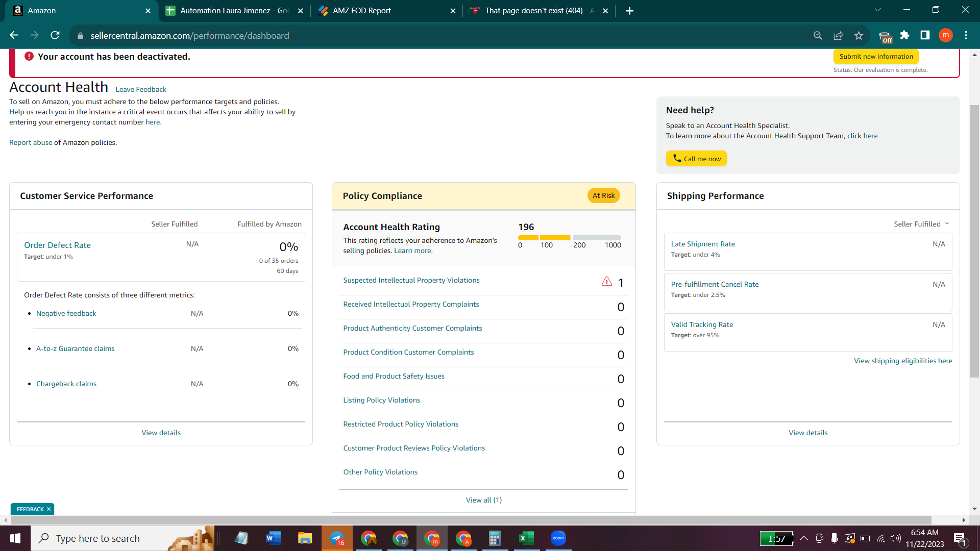Open the Leave Feedback link
This screenshot has width=980, height=551.
coord(141,89)
